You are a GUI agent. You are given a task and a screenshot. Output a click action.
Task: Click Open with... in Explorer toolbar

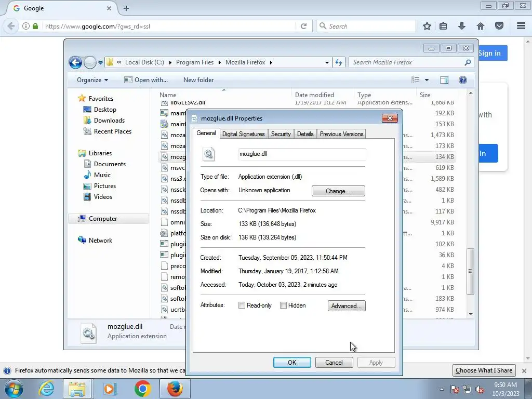[x=146, y=80]
